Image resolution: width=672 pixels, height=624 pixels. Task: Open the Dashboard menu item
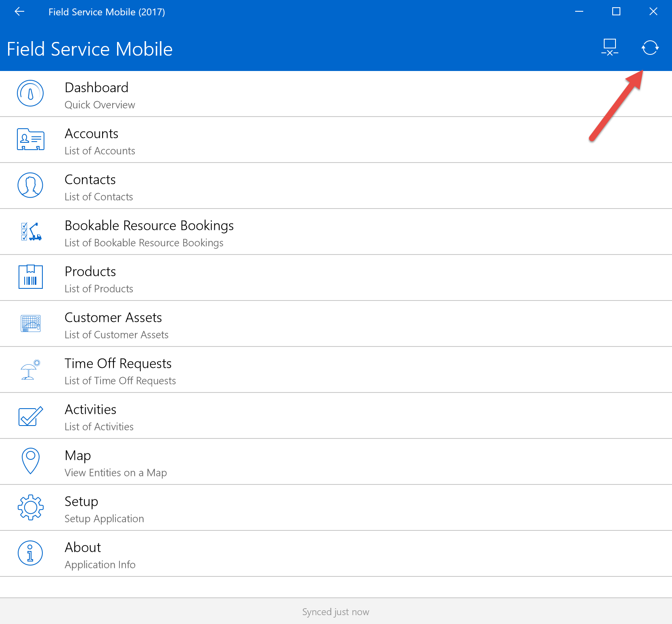(x=336, y=94)
